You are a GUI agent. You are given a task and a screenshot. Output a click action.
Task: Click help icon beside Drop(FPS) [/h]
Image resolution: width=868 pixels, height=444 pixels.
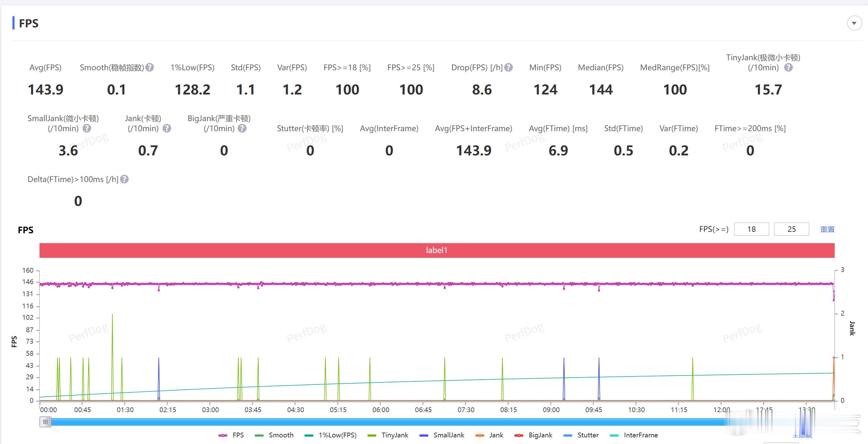508,67
